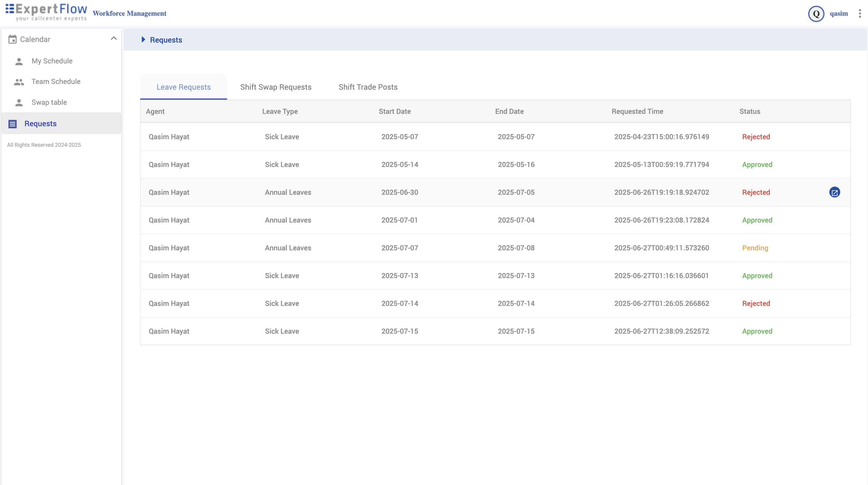
Task: Click the Requests list icon in sidebar
Action: (x=12, y=124)
